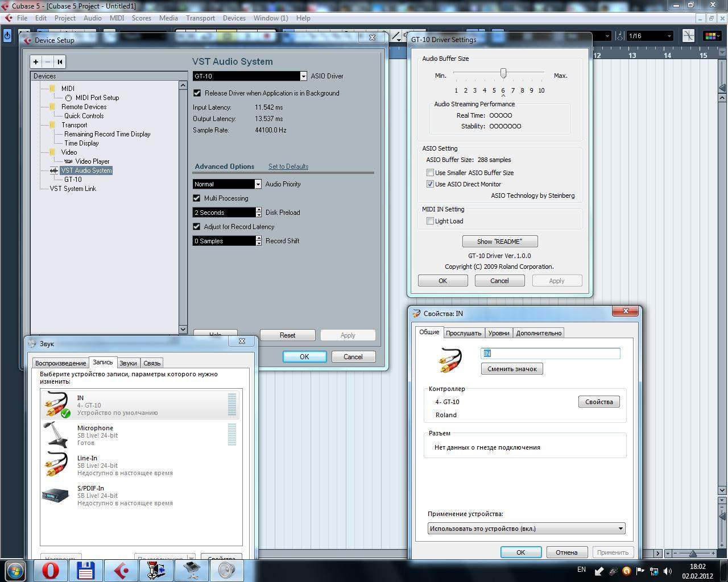
Task: Select the Microphone SB Live! device
Action: point(140,435)
